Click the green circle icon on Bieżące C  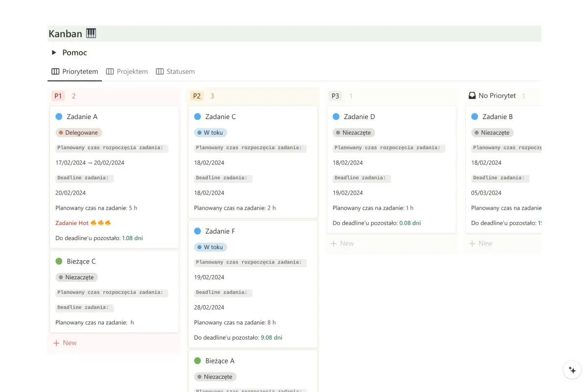pyautogui.click(x=60, y=261)
